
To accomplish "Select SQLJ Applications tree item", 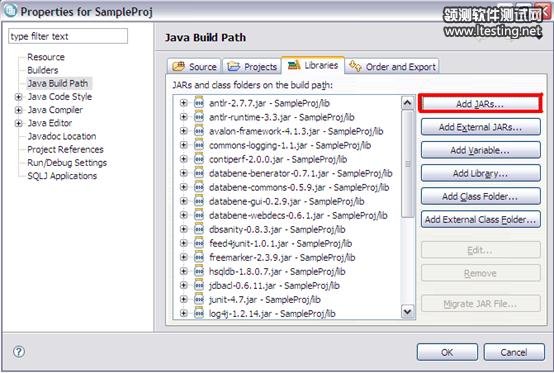I will pos(62,176).
